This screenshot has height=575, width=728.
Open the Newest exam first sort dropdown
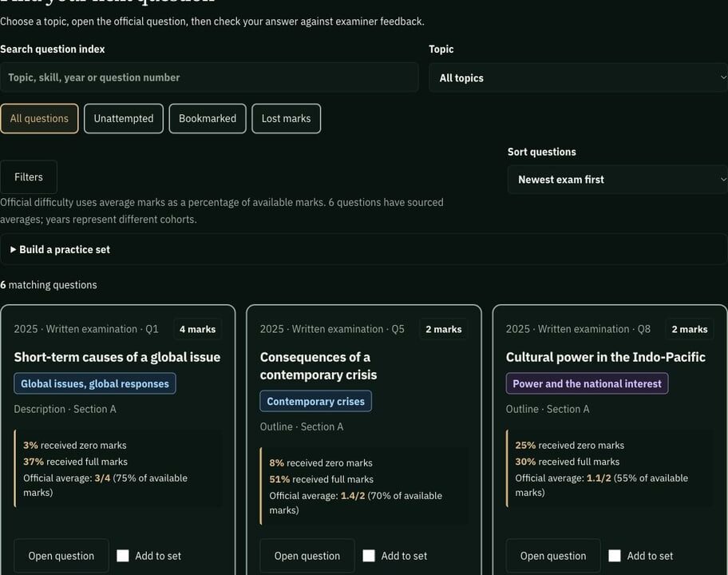(618, 179)
